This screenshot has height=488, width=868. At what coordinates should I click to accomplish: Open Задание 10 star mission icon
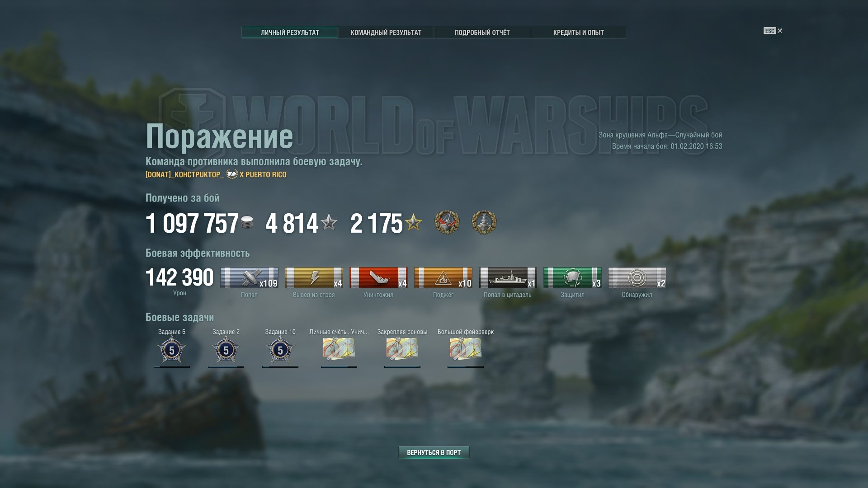(x=280, y=350)
